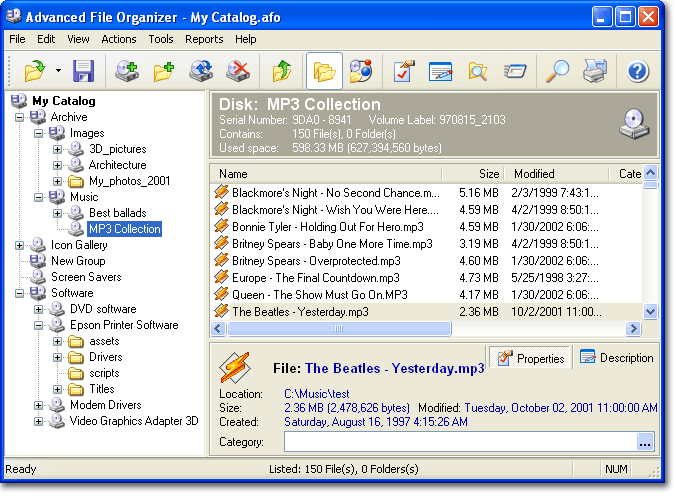Open the Reports menu

click(204, 39)
